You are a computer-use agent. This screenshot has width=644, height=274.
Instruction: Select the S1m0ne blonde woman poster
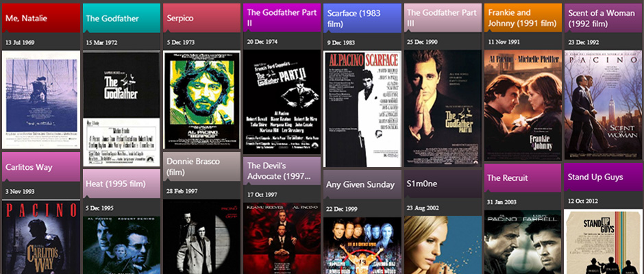(443, 245)
